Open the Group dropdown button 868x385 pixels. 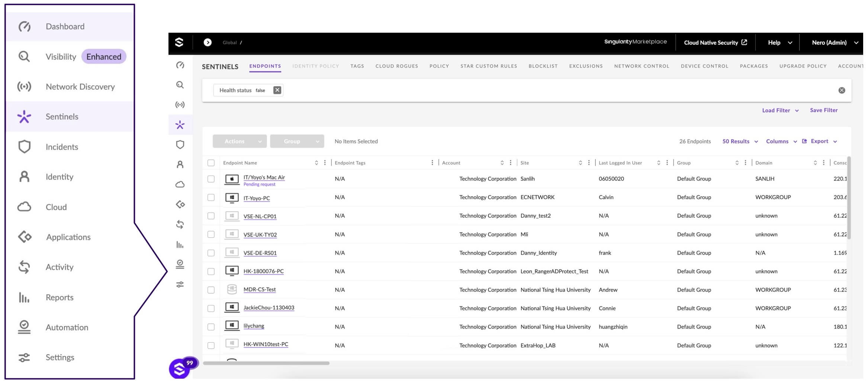coord(297,141)
